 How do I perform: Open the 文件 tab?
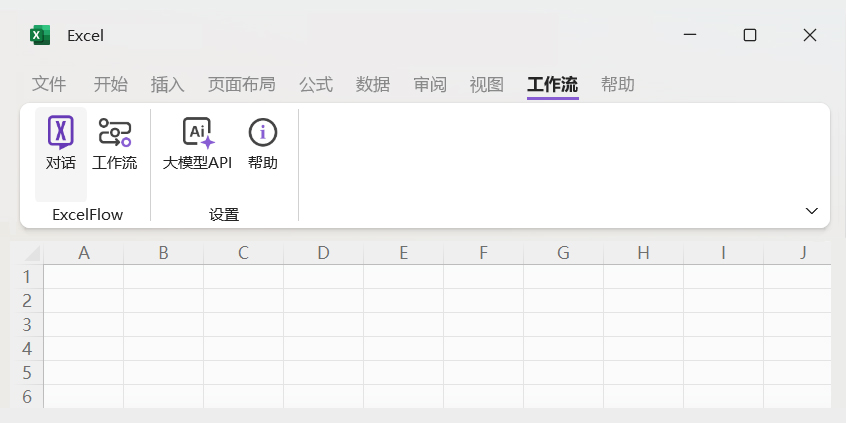point(49,85)
